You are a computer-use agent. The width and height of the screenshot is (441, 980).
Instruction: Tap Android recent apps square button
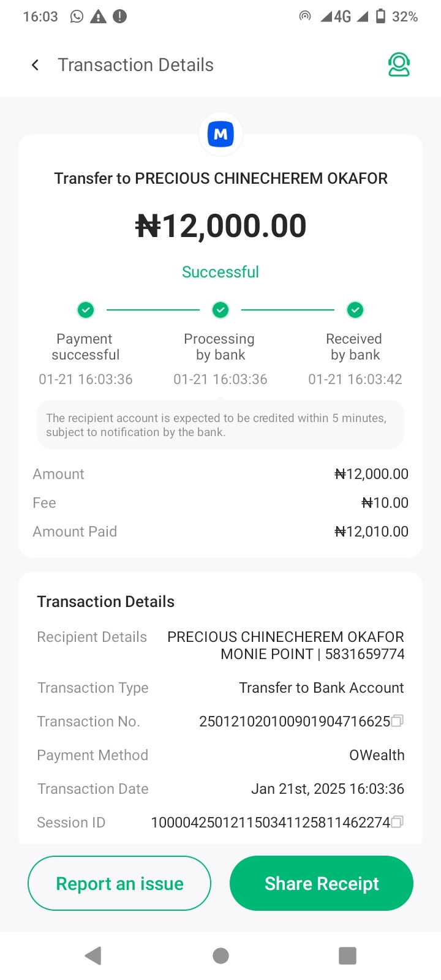[x=347, y=956]
